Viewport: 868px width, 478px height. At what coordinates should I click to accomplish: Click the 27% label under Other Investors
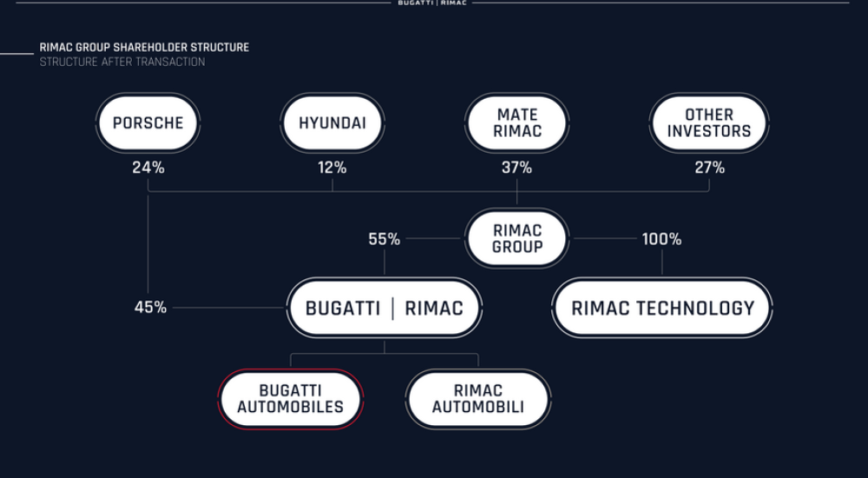709,168
